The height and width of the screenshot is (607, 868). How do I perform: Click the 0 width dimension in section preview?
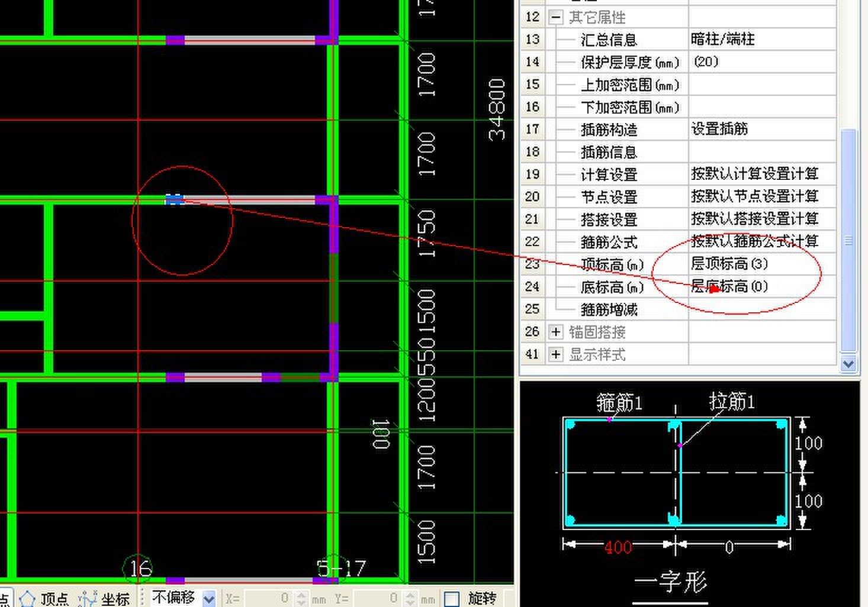[x=729, y=547]
